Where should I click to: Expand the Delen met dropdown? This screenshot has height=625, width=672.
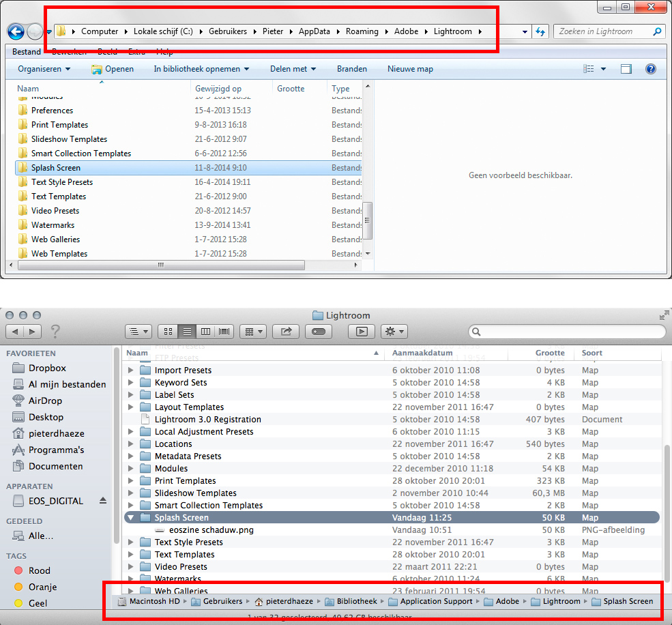293,69
